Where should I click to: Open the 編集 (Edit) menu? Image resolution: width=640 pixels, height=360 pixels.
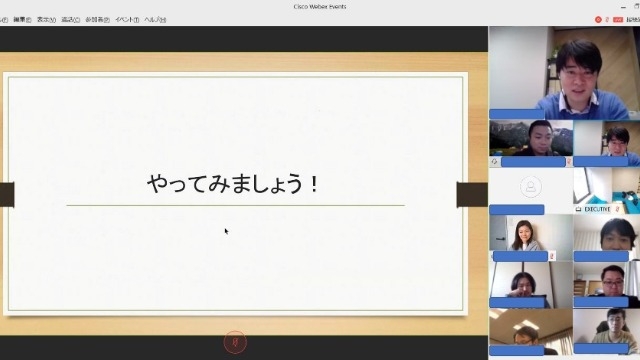click(22, 20)
